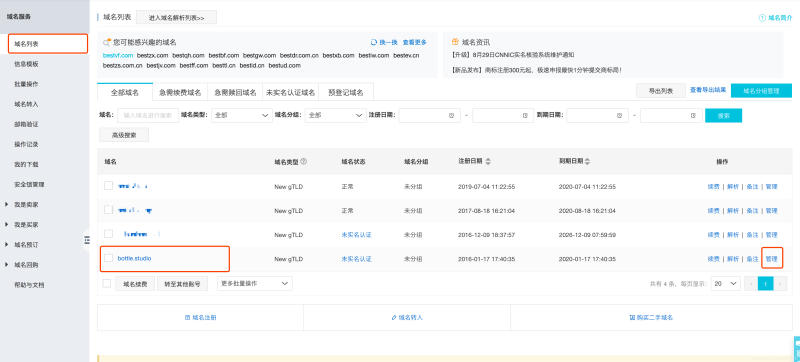Focus the 域名 search input field
The height and width of the screenshot is (362, 800).
click(x=148, y=116)
